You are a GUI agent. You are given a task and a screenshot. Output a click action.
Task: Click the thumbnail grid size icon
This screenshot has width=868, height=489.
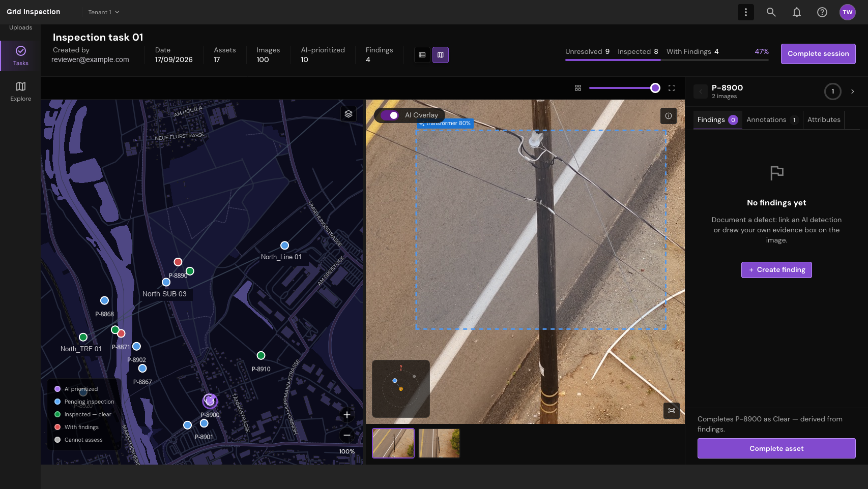[x=577, y=88]
